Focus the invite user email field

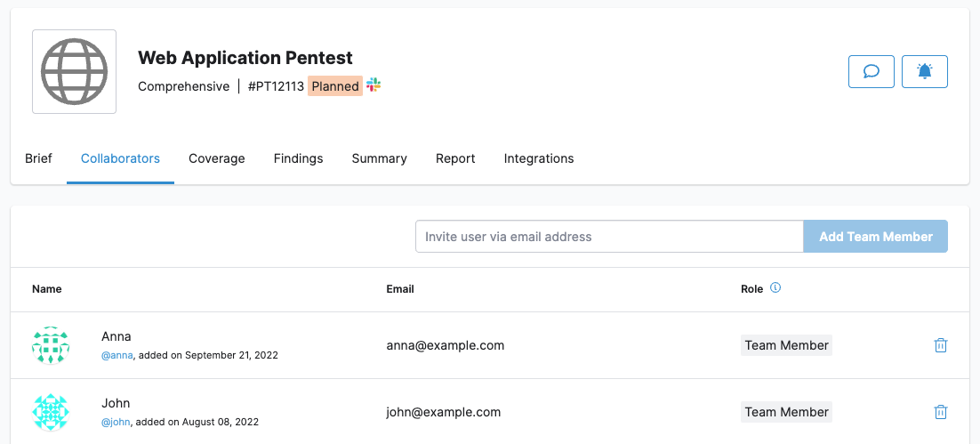609,237
